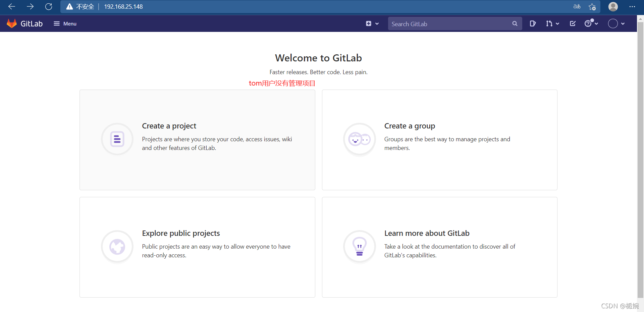The image size is (644, 312).
Task: Open the Create a project card heading
Action: pyautogui.click(x=169, y=126)
